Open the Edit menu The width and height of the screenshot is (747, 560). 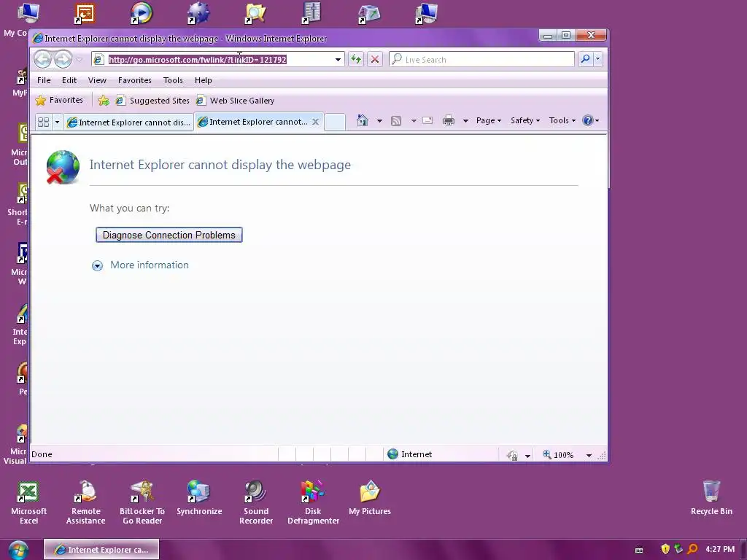point(69,80)
